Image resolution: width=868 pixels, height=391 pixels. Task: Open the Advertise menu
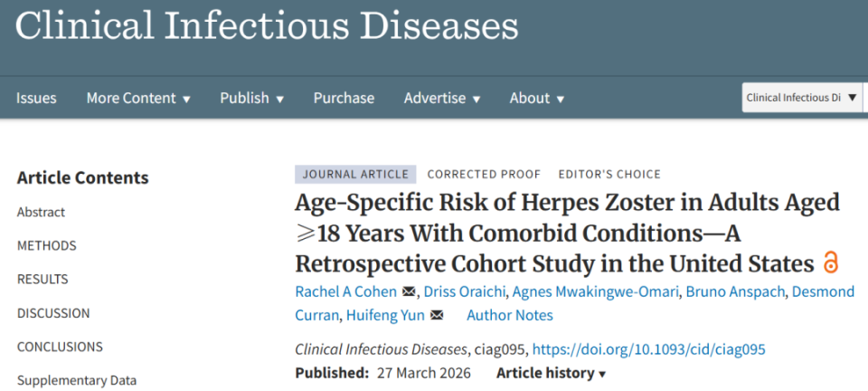tap(441, 98)
